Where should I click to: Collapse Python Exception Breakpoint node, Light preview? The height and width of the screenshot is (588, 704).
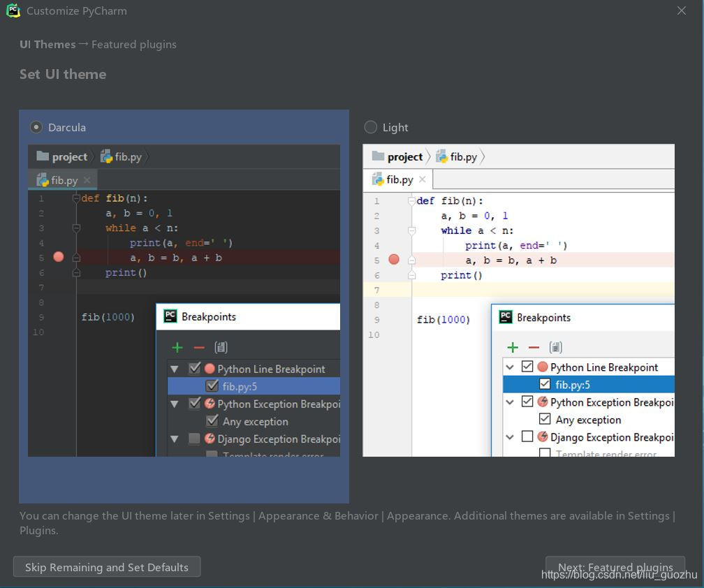[x=510, y=402]
